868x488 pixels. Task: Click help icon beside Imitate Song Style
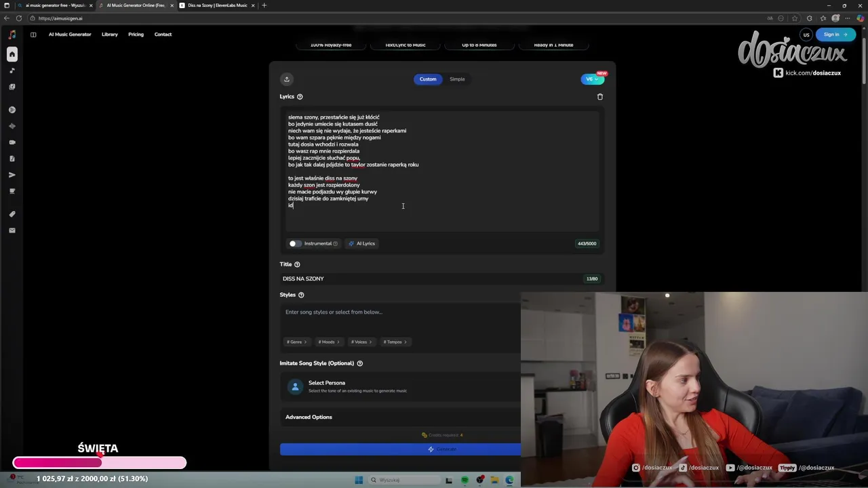359,363
